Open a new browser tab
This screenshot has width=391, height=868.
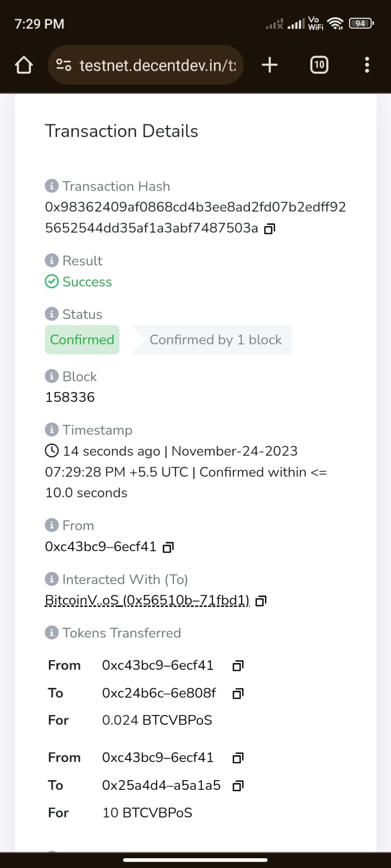(269, 65)
